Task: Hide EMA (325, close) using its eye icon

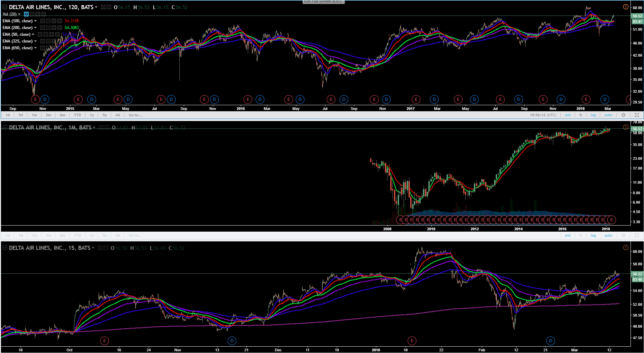Action: 42,41
